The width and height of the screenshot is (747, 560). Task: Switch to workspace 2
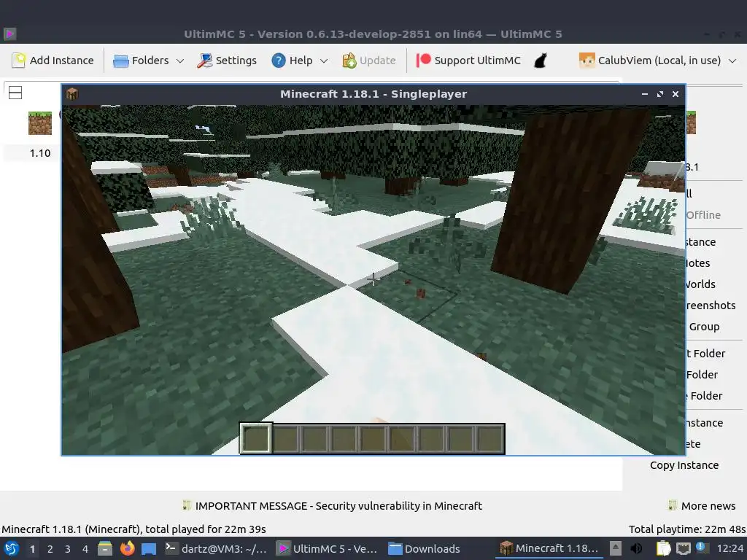[50, 549]
